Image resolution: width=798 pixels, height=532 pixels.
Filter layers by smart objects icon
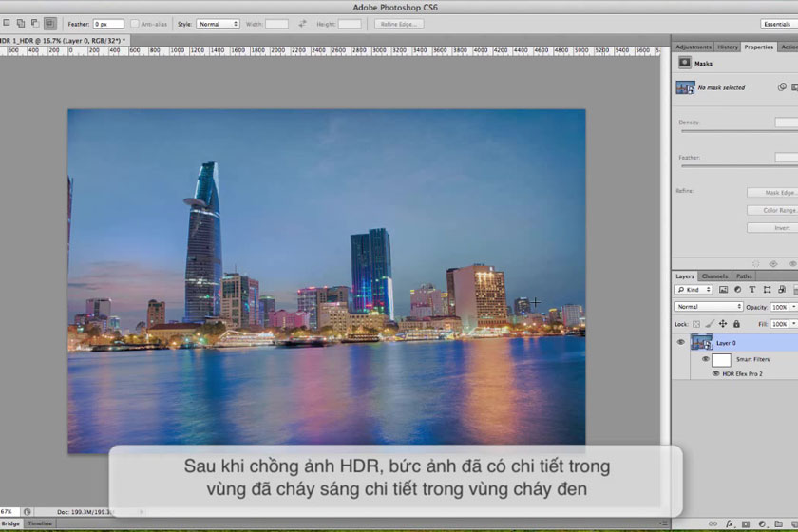click(782, 290)
